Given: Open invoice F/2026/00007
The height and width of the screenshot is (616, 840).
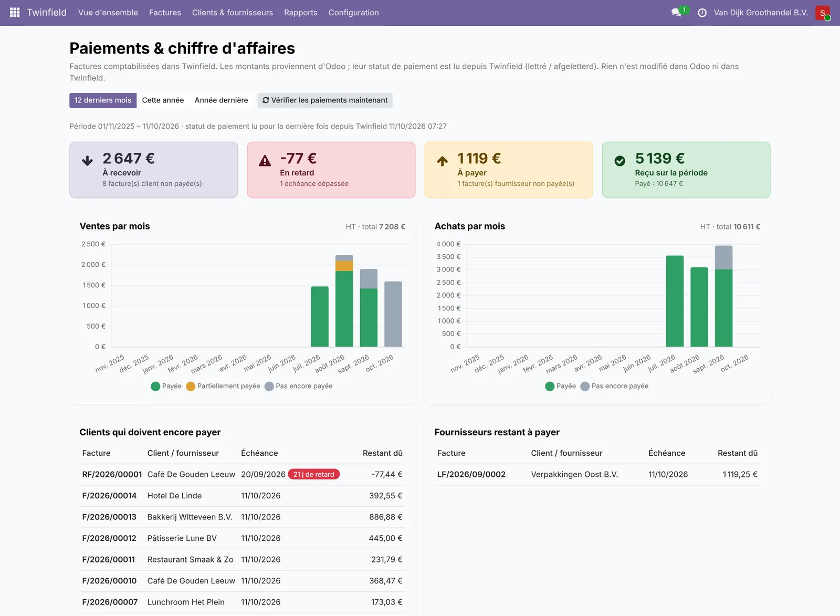Looking at the screenshot, I should 110,602.
